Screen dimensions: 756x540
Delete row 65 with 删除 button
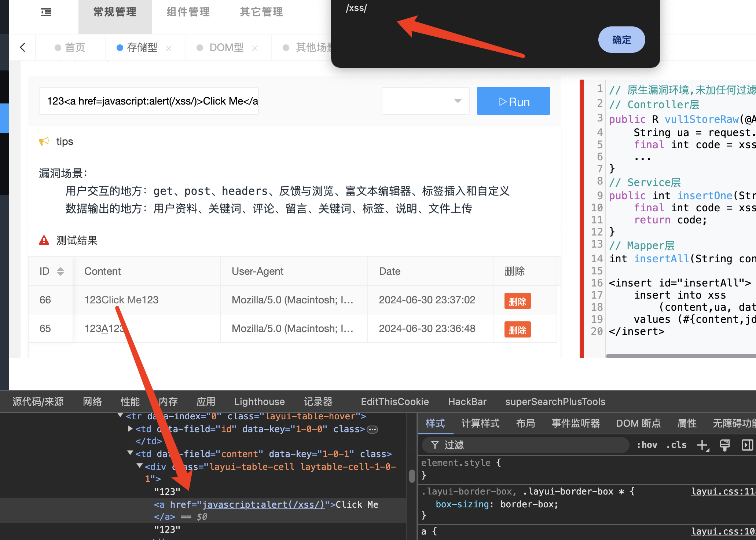click(x=517, y=330)
